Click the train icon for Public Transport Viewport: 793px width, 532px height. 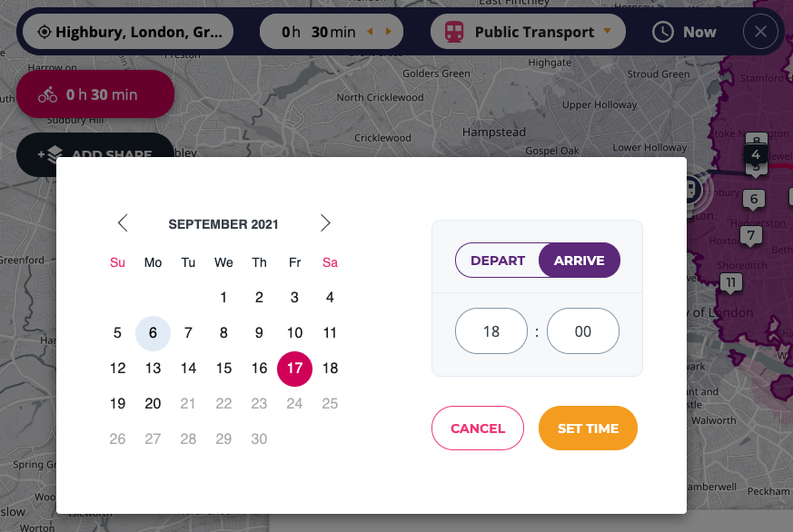[454, 33]
